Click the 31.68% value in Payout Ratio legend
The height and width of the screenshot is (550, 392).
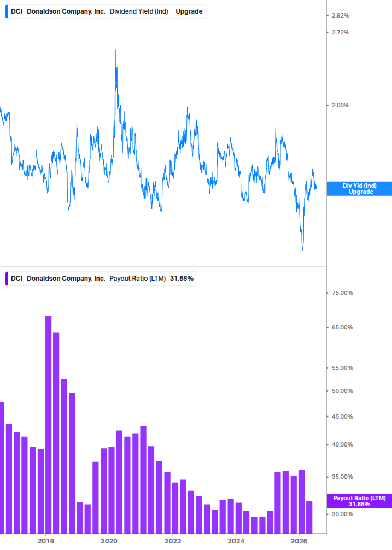[182, 279]
